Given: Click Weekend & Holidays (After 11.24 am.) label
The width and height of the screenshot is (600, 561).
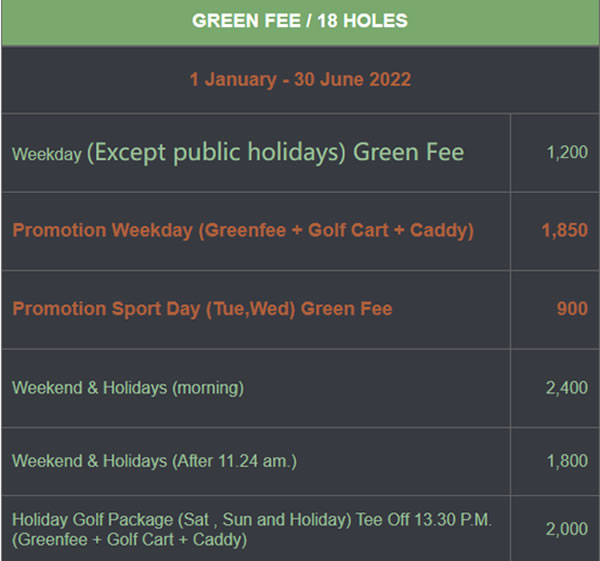Looking at the screenshot, I should point(154,461).
